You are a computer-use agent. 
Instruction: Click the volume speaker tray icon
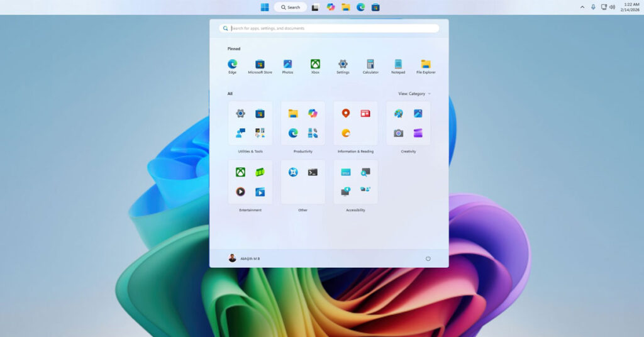[x=613, y=8]
